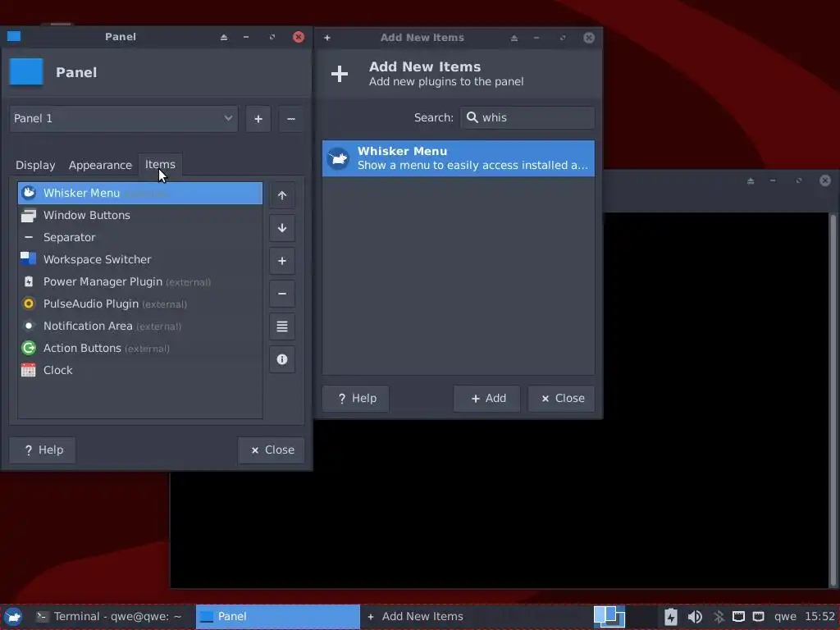Click the Whisker Menu mouse icon in search results

pos(339,158)
